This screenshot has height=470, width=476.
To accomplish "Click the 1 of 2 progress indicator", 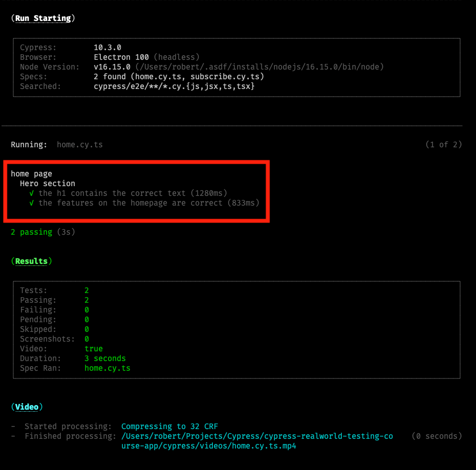I will click(443, 144).
